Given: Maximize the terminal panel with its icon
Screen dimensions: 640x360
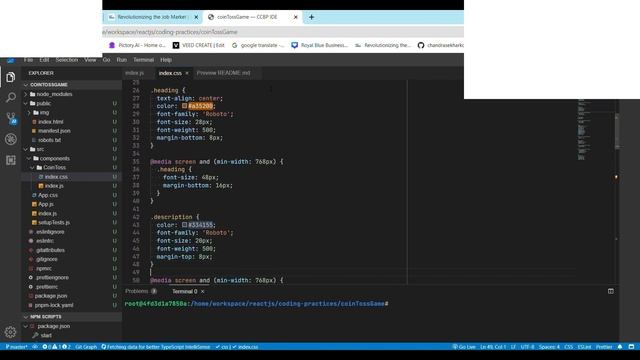Looking at the screenshot, I should click(611, 291).
